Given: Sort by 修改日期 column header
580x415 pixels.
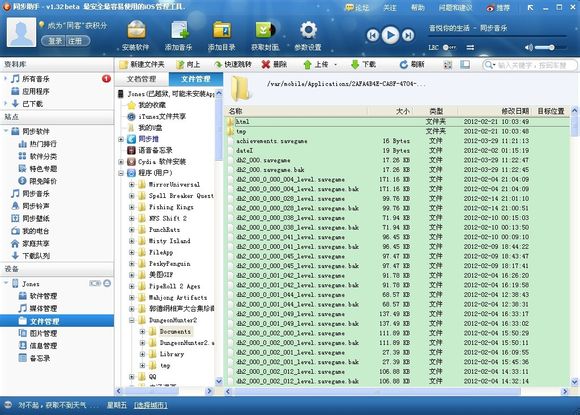Looking at the screenshot, I should (515, 111).
